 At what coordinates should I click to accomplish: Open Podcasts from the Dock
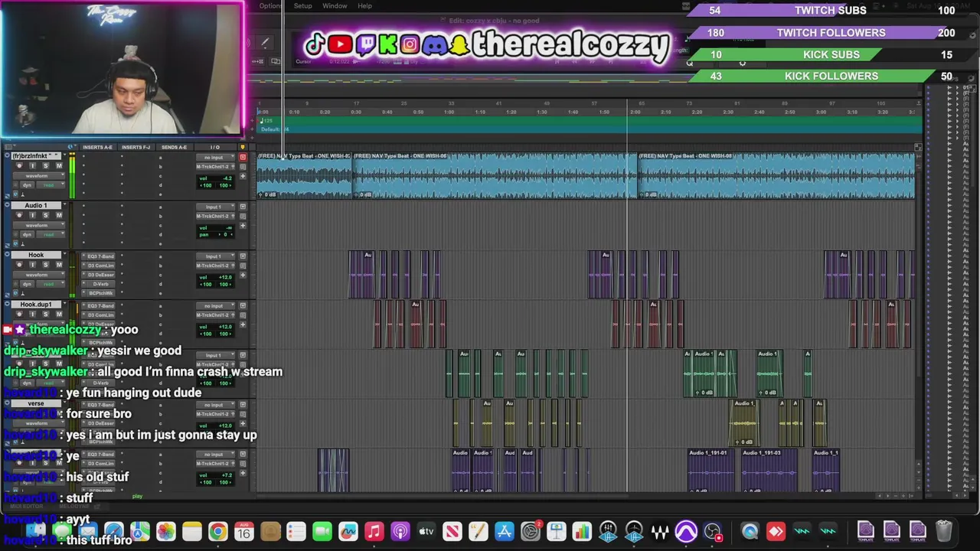(400, 531)
